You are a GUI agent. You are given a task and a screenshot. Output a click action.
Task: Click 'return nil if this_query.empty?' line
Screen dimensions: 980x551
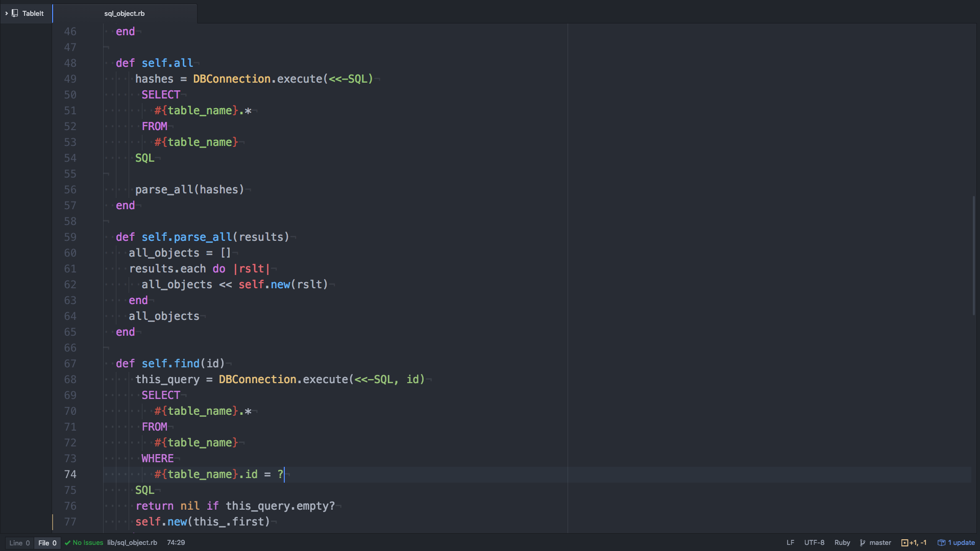[x=235, y=506]
